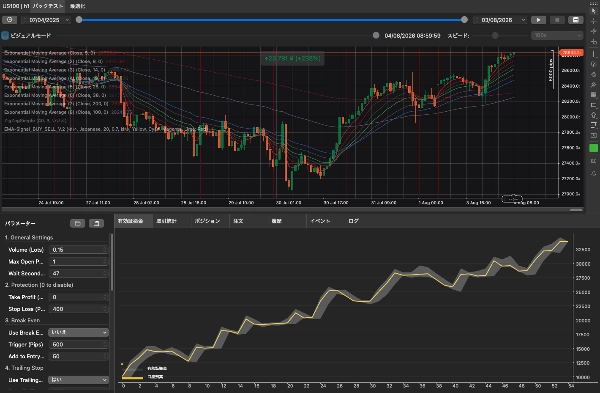Viewport: 600px width, 393px height.
Task: Click the right handle of date range slider
Action: pos(464,20)
